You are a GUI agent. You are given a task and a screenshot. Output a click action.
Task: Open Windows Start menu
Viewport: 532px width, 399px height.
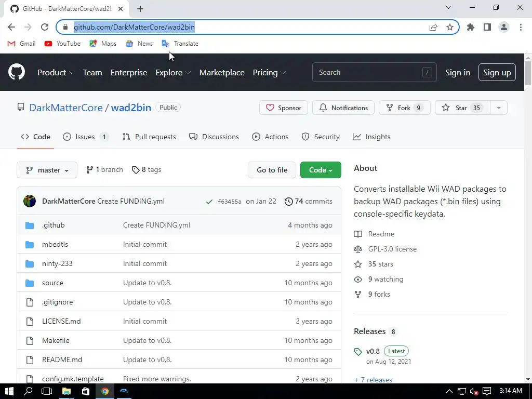[x=9, y=391]
